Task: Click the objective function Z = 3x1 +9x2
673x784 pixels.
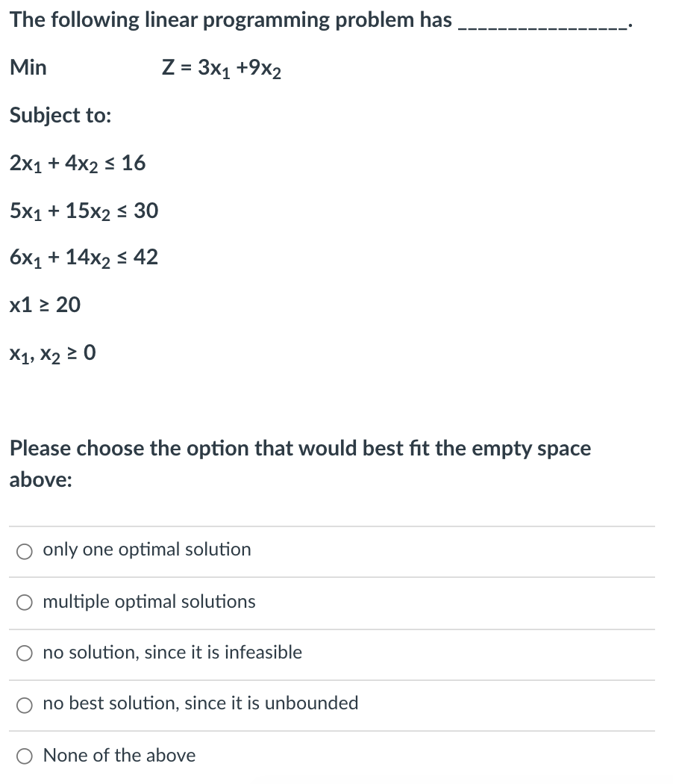Action: [222, 69]
